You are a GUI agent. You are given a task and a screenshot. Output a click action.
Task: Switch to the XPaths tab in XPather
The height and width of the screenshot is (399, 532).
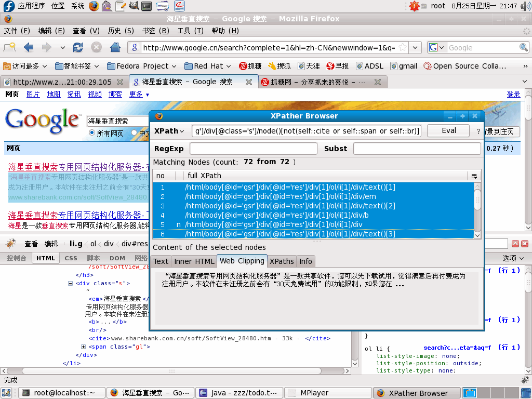(x=282, y=261)
